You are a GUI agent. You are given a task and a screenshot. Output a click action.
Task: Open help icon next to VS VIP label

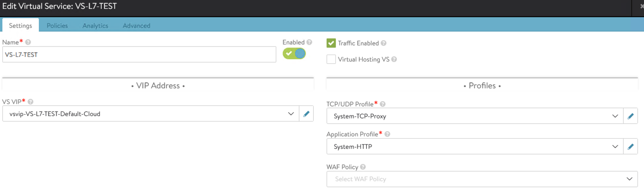click(30, 102)
